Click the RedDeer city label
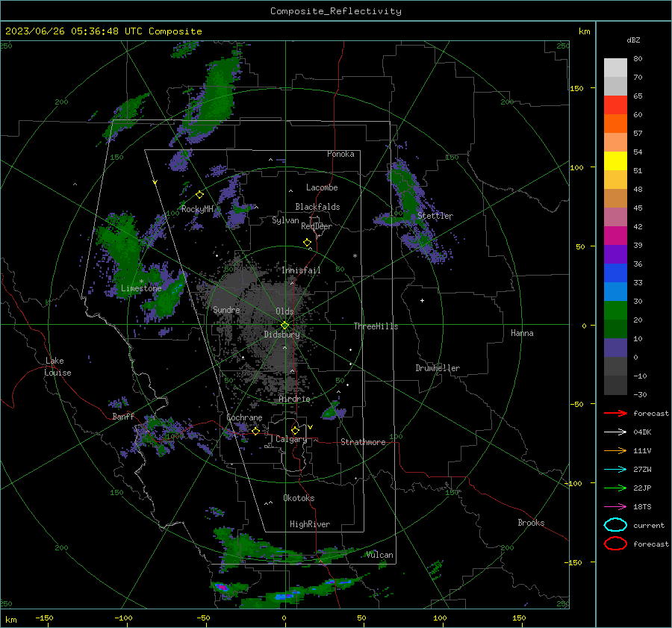 317,226
